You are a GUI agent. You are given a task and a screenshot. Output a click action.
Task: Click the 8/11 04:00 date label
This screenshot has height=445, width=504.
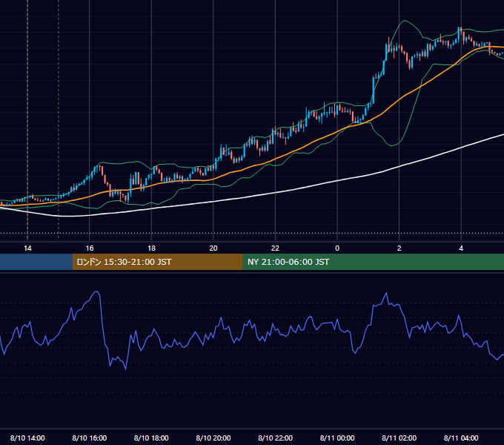pyautogui.click(x=461, y=438)
